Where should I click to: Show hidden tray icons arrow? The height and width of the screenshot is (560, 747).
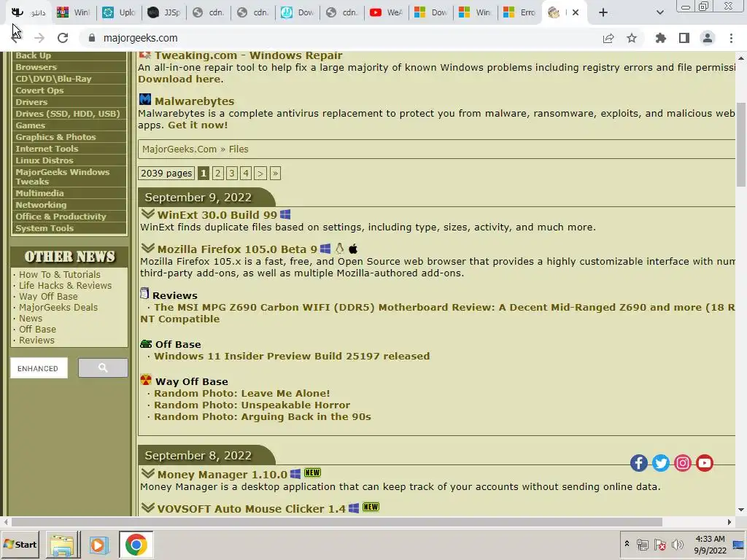click(627, 544)
